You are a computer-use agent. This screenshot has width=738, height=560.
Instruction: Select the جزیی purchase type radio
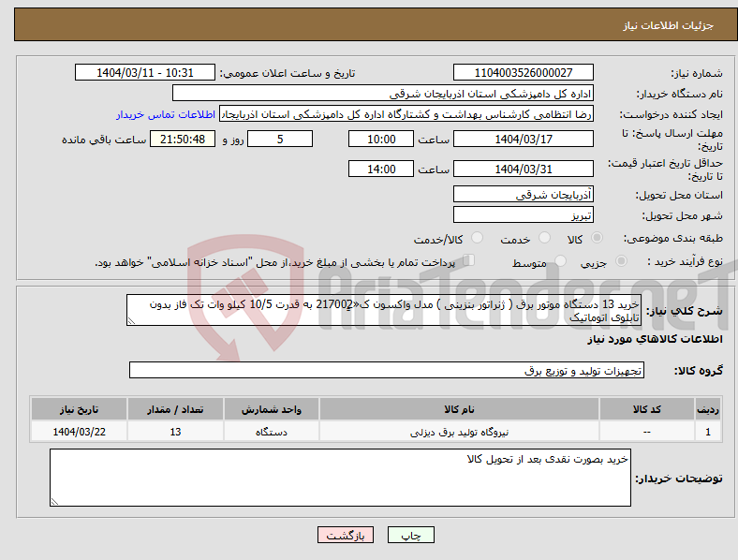point(621,260)
